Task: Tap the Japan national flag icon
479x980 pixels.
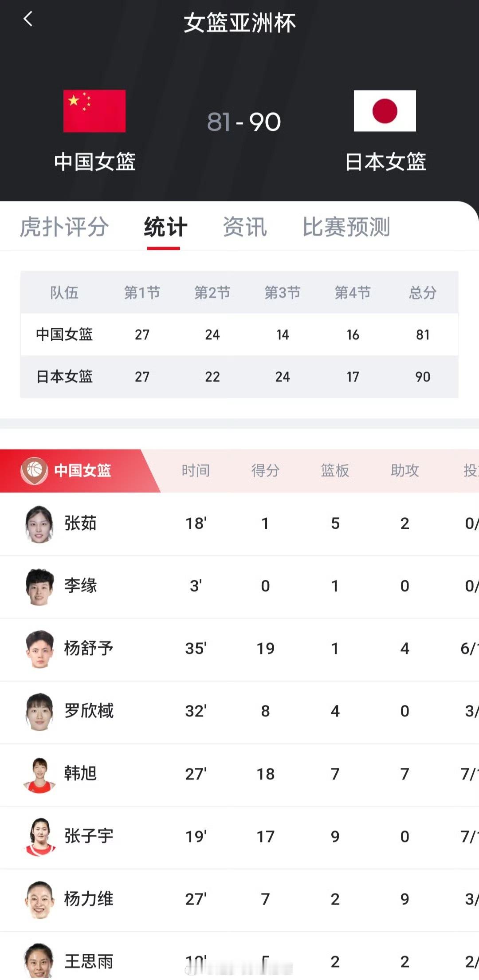Action: click(385, 111)
